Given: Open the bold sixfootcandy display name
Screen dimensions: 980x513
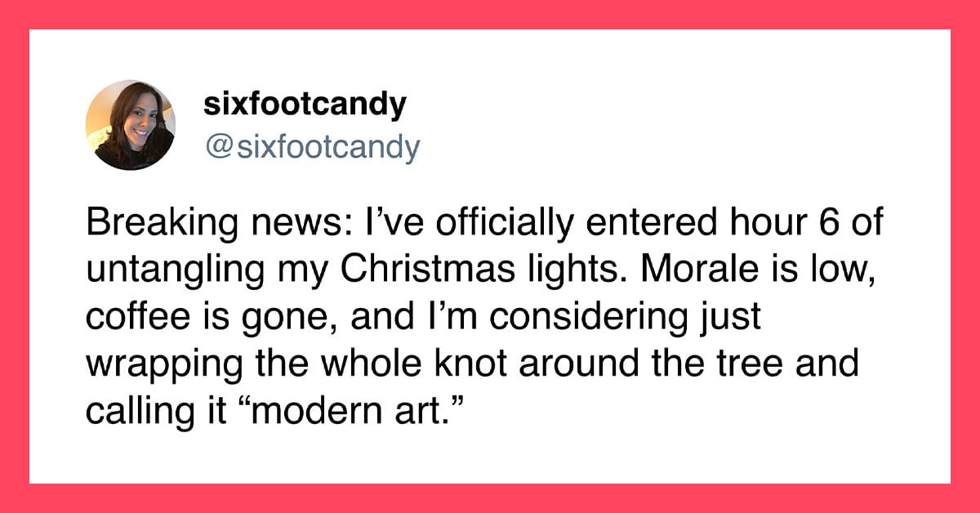Looking at the screenshot, I should click(x=303, y=105).
